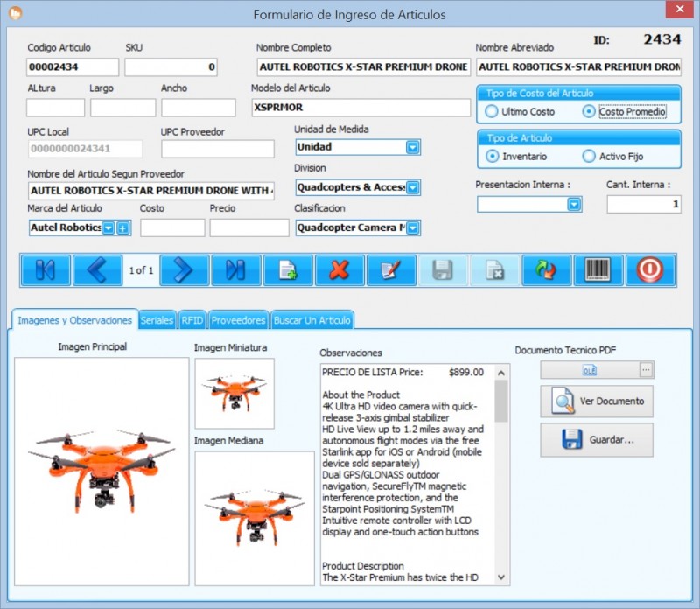Select the Ultimo Costo radio option

click(x=492, y=112)
